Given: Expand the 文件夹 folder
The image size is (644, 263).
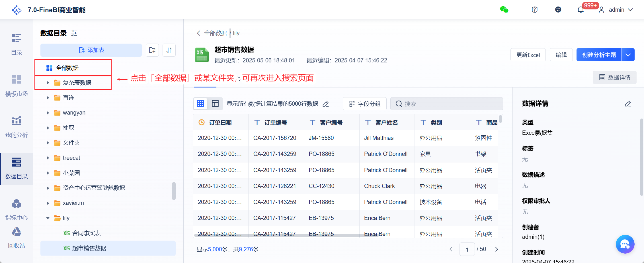Looking at the screenshot, I should [48, 143].
